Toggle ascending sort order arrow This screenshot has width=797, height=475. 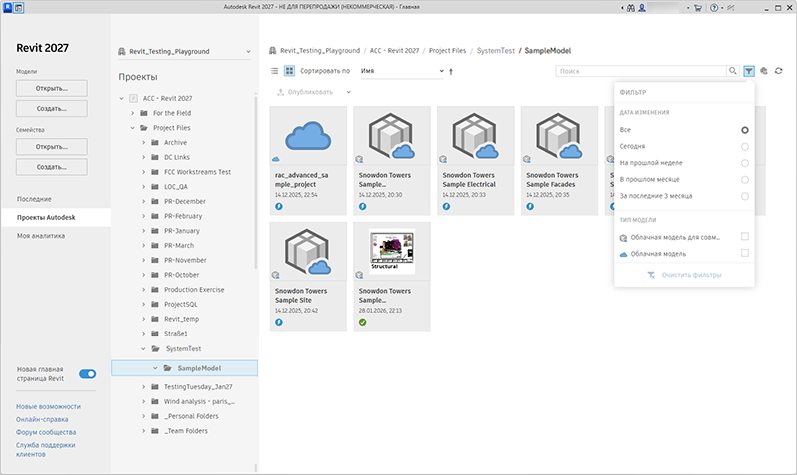451,72
